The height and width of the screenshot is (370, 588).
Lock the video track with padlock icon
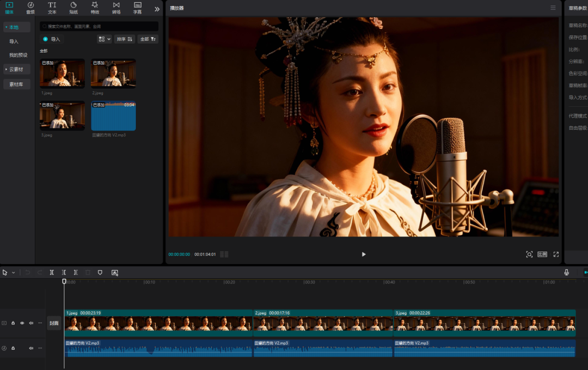pyautogui.click(x=13, y=323)
